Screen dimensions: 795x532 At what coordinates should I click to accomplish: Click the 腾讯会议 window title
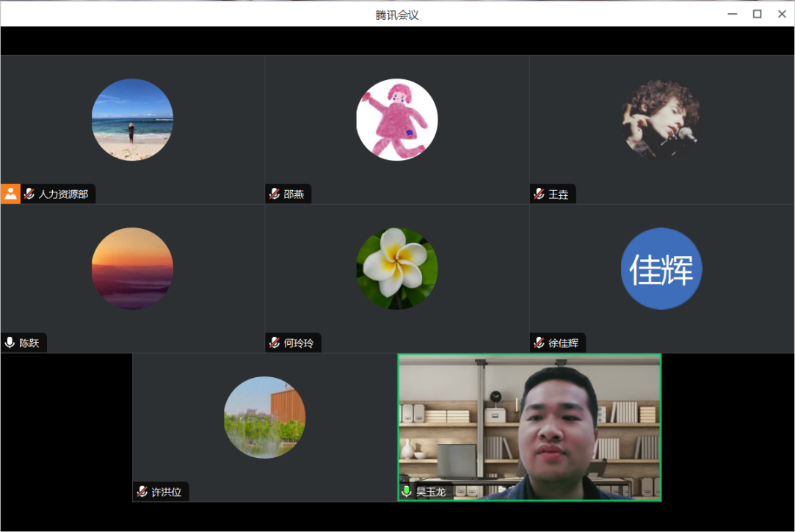coord(397,15)
